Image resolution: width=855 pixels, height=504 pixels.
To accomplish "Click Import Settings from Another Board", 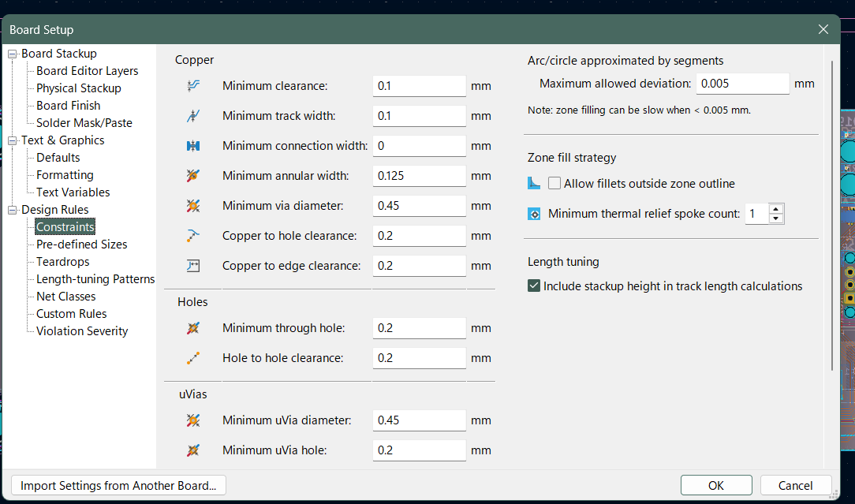I will [118, 485].
